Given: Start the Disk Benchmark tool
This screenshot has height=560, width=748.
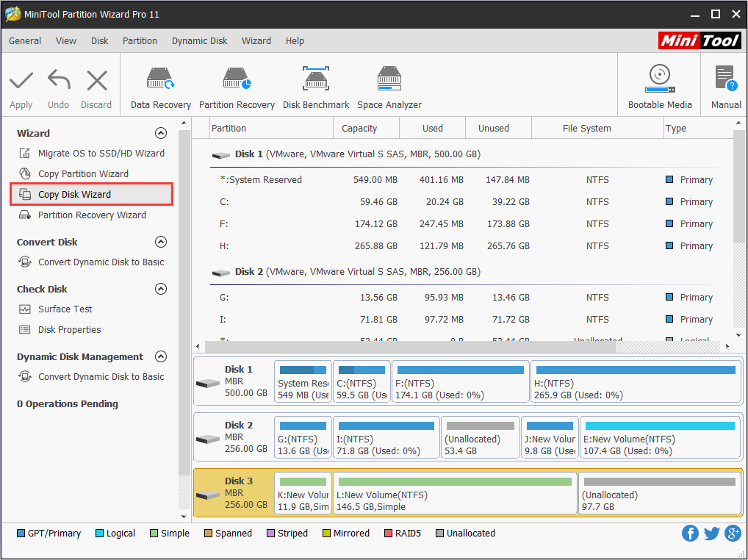Looking at the screenshot, I should [x=316, y=87].
